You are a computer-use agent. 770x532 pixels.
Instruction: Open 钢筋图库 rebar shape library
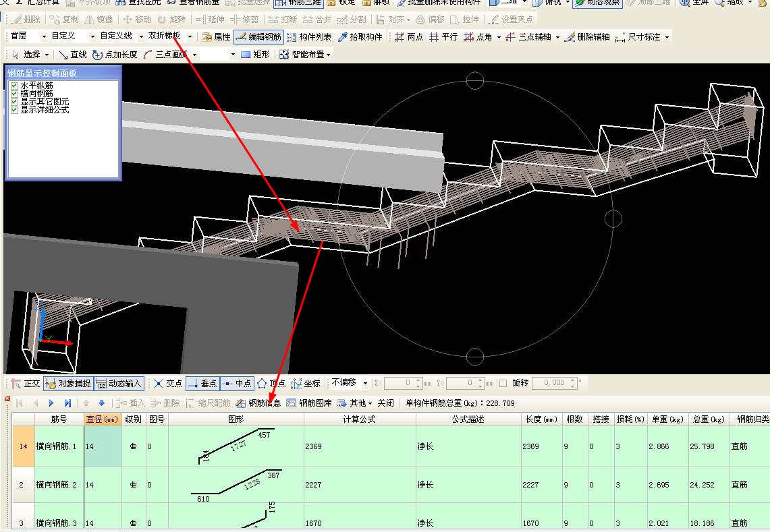tap(309, 403)
